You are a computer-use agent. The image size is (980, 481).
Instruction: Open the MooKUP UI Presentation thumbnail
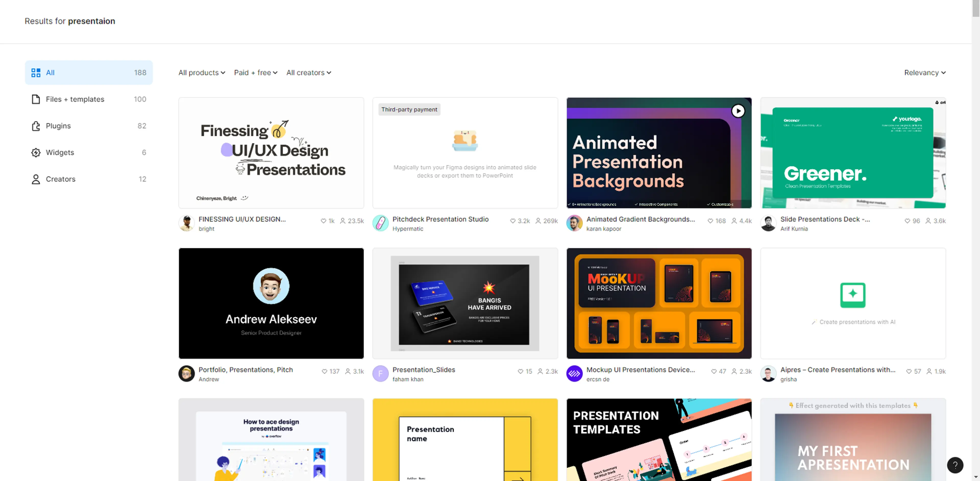click(x=659, y=303)
